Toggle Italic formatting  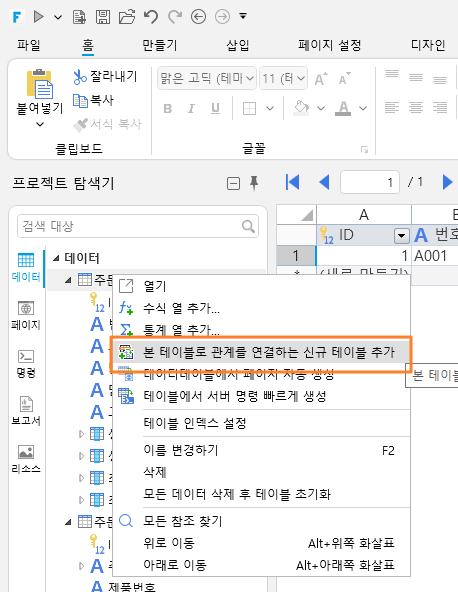(191, 109)
